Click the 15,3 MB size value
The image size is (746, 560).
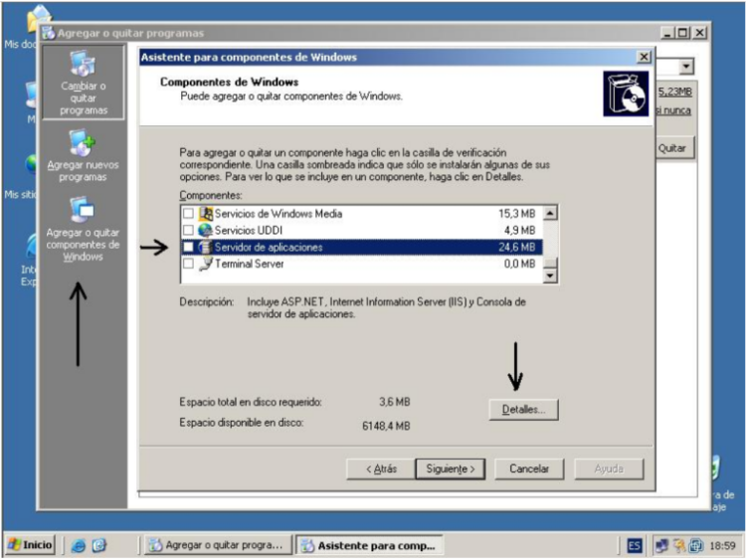click(516, 214)
